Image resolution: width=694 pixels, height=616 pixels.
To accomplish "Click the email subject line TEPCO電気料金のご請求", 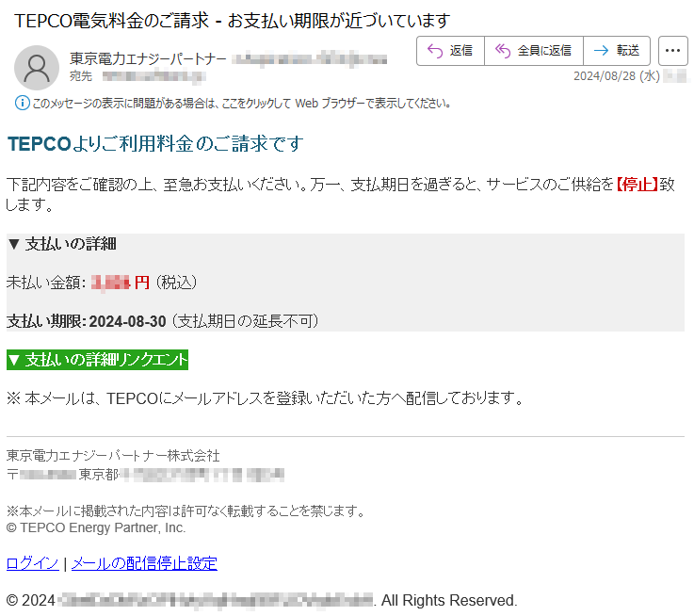I will click(233, 21).
